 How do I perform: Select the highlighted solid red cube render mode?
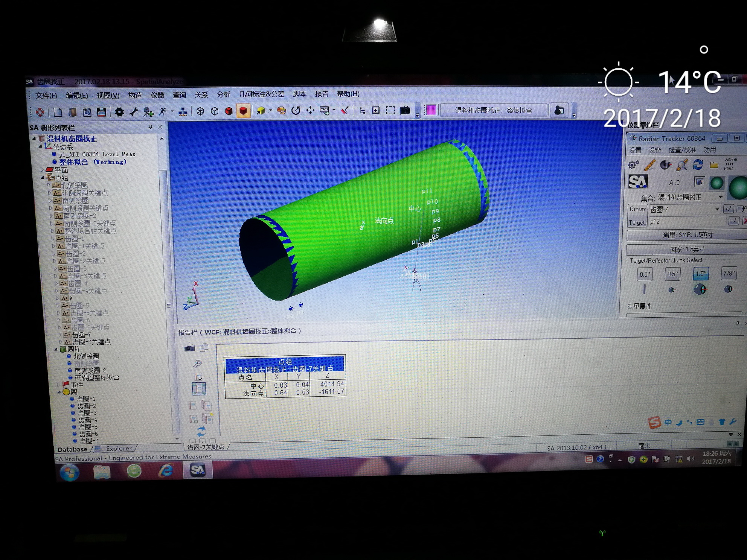[243, 111]
